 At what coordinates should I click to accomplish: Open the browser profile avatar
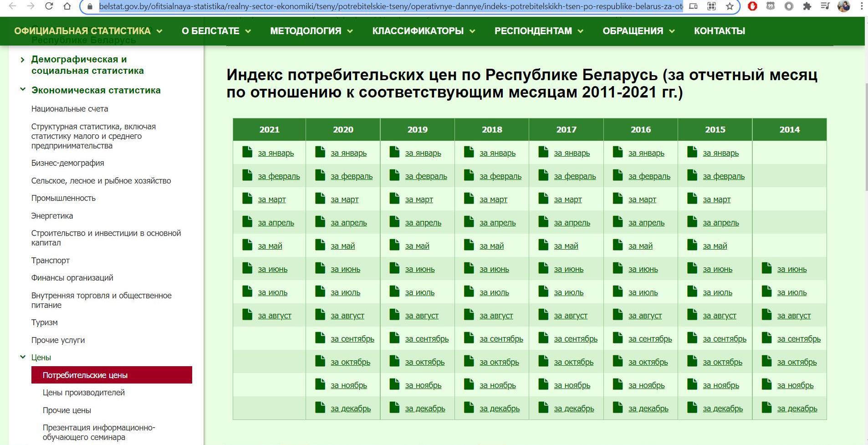(x=843, y=6)
